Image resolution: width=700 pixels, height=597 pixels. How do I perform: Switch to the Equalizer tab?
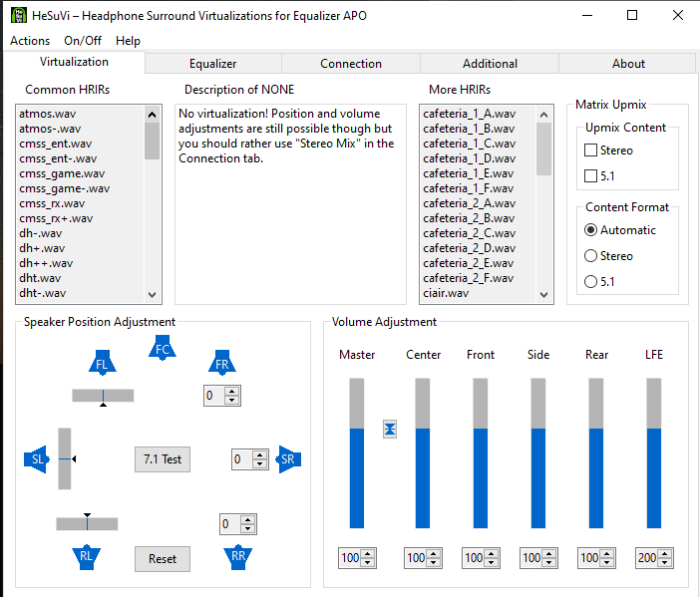[213, 64]
